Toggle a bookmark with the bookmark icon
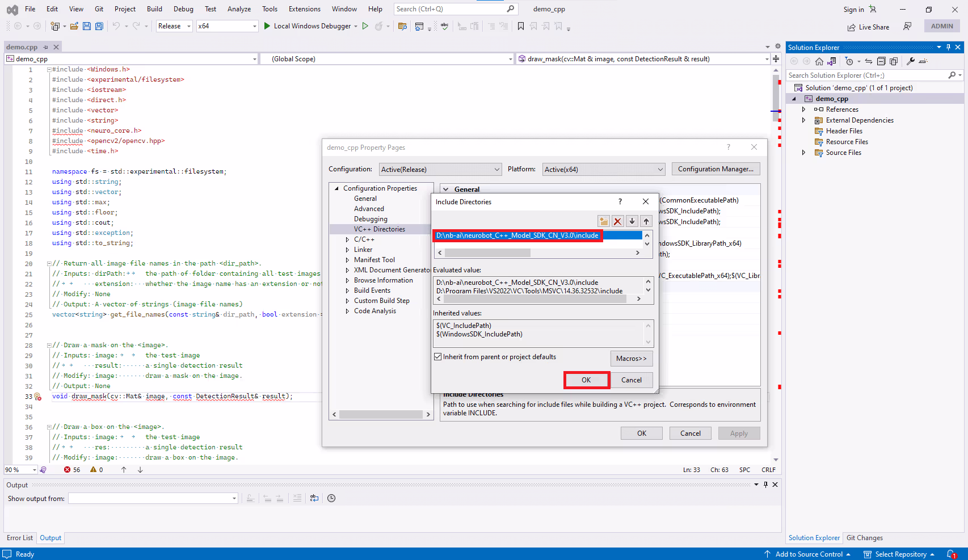Viewport: 968px width, 560px height. (521, 26)
